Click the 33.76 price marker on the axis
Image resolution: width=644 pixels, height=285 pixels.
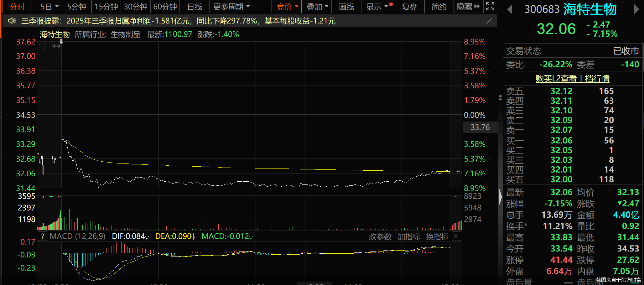(x=480, y=127)
